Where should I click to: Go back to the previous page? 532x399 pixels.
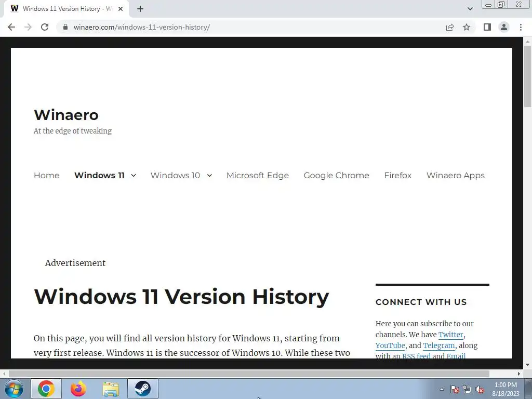click(x=11, y=27)
